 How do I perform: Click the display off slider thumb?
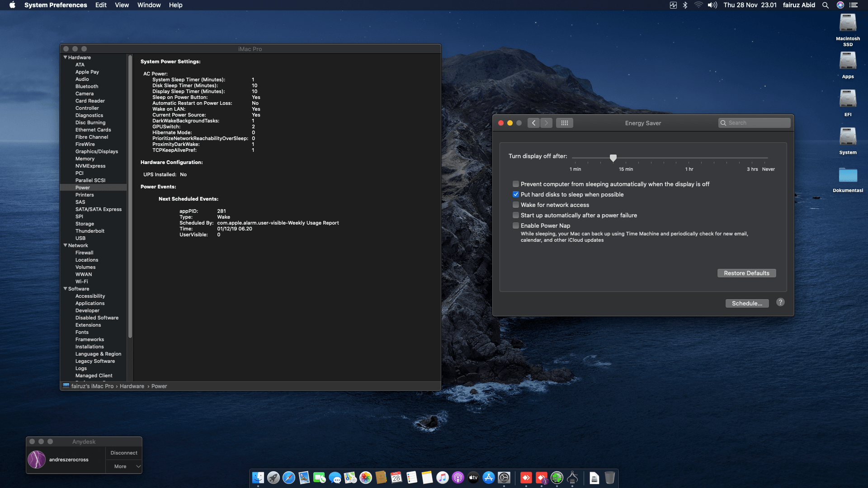pyautogui.click(x=613, y=158)
